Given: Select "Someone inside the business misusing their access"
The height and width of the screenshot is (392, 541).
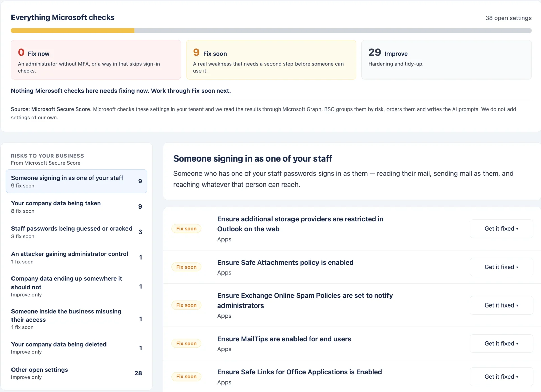Looking at the screenshot, I should click(x=76, y=319).
